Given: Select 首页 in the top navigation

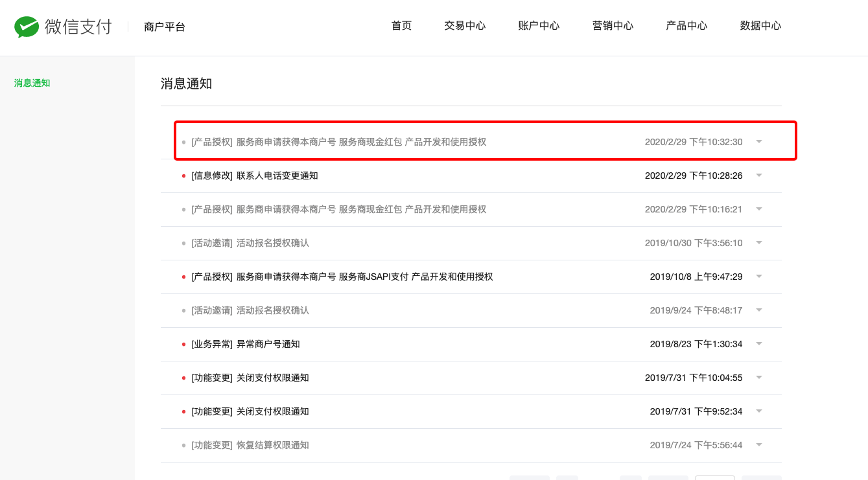Looking at the screenshot, I should coord(401,26).
